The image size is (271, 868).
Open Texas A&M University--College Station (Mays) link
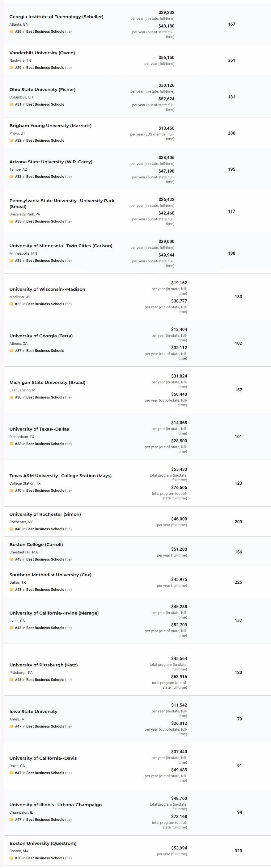(x=60, y=476)
